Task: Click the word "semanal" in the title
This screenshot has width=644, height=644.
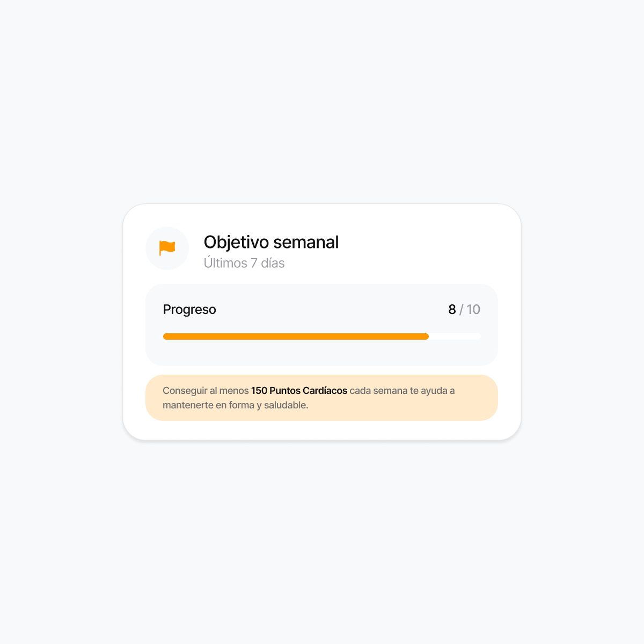Action: pyautogui.click(x=311, y=242)
